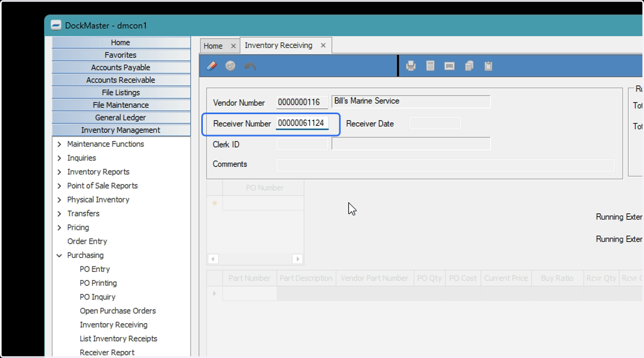Click the DockMaster app icon in title bar

pos(56,25)
